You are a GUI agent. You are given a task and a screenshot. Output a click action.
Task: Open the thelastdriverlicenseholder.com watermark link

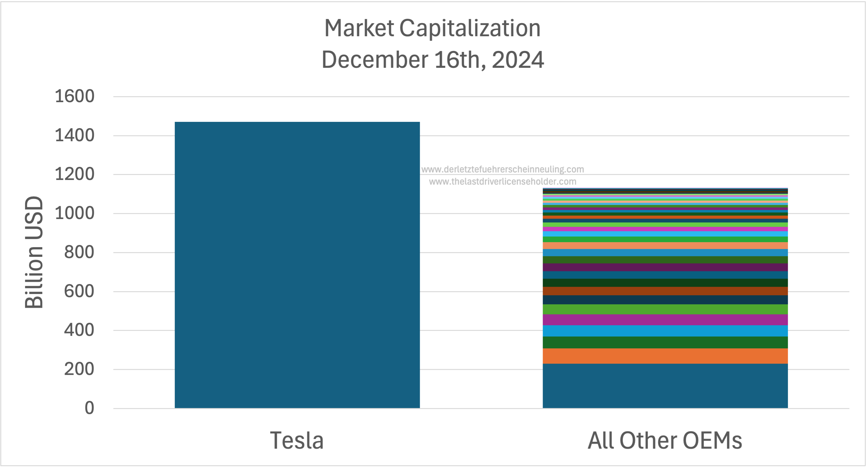coord(502,182)
